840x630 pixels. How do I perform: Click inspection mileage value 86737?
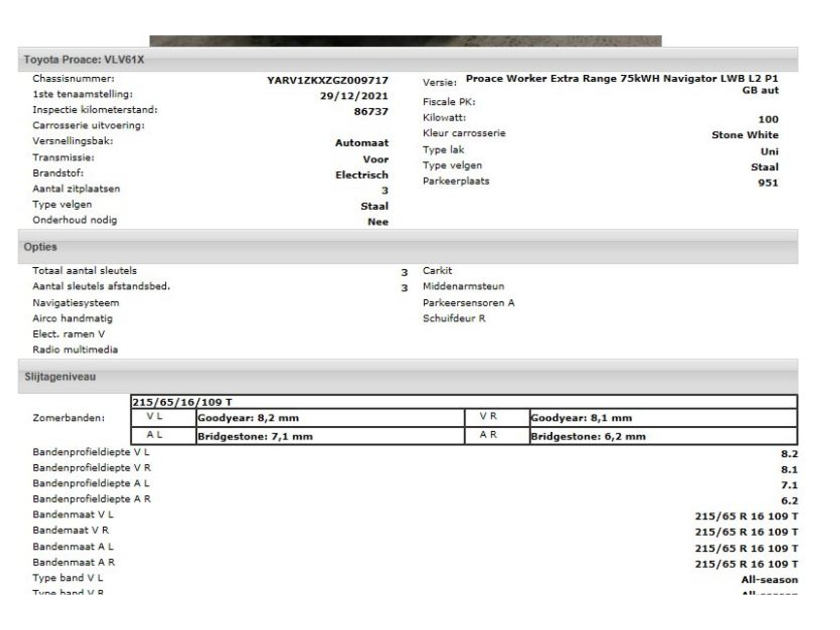(371, 112)
